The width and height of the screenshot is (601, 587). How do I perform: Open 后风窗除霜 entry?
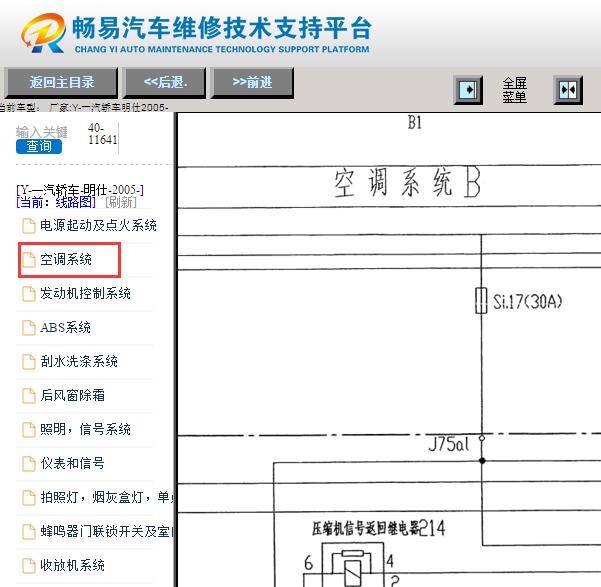coord(72,395)
